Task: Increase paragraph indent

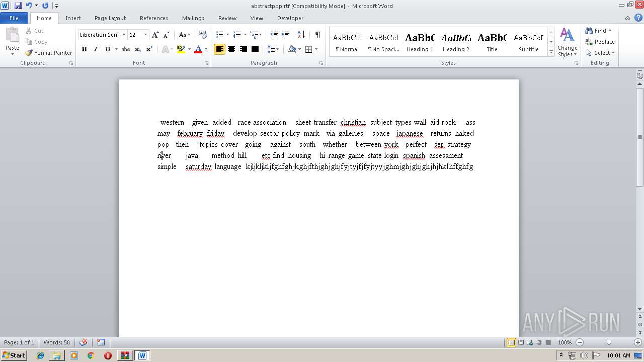Action: tap(286, 35)
